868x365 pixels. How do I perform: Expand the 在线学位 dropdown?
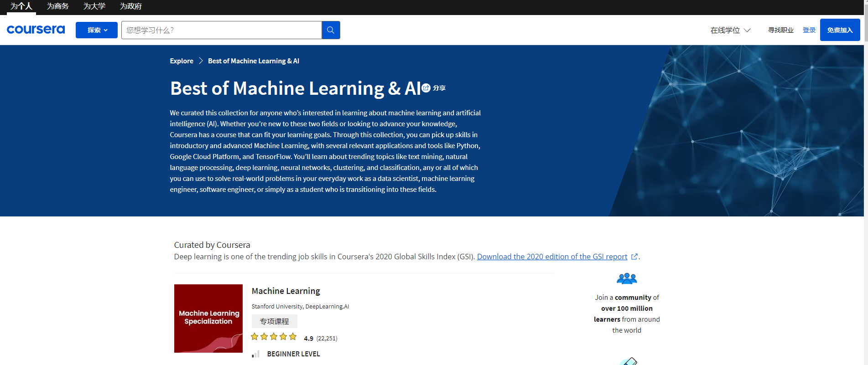click(730, 30)
